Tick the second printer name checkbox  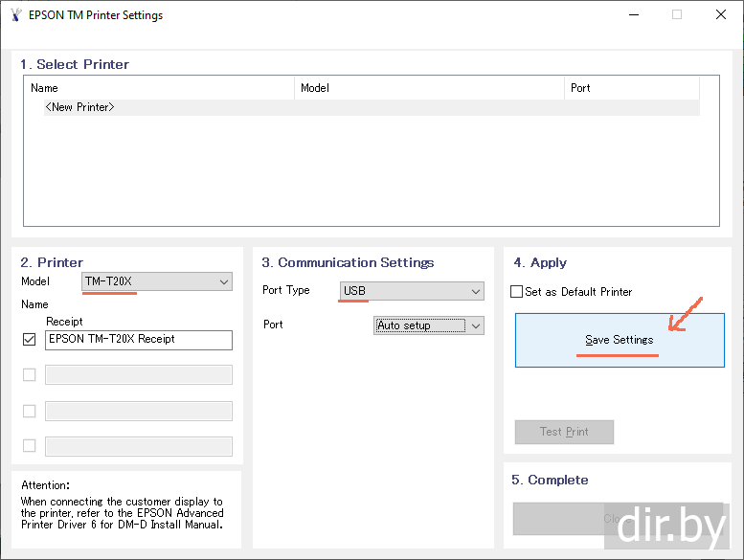tap(29, 374)
